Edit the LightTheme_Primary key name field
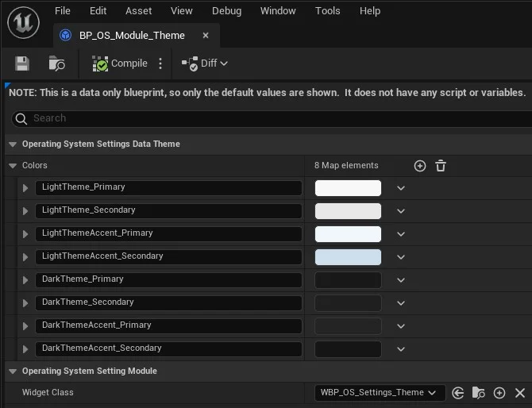The width and height of the screenshot is (532, 408). click(168, 188)
